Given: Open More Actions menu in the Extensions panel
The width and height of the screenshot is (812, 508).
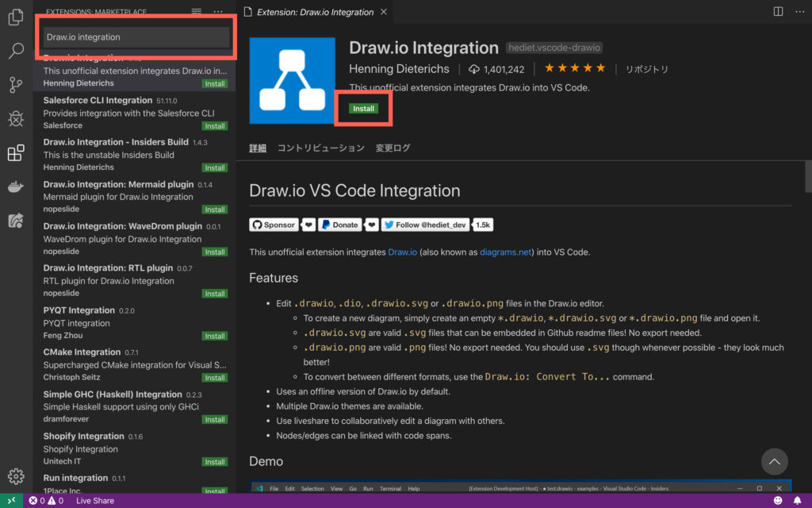Looking at the screenshot, I should (218, 12).
